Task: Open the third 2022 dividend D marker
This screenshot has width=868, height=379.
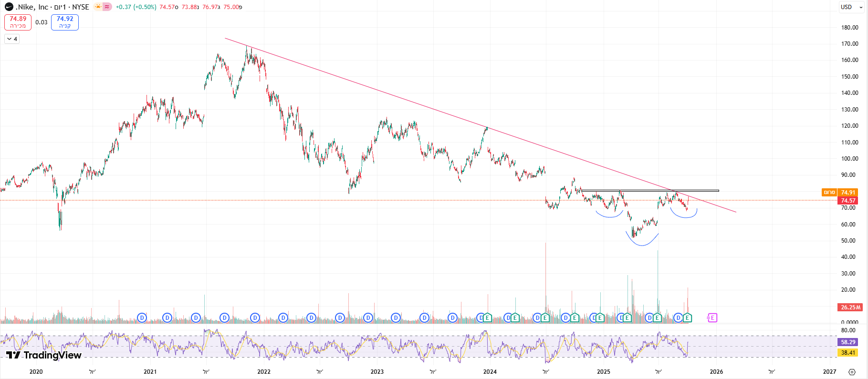Action: (x=340, y=318)
